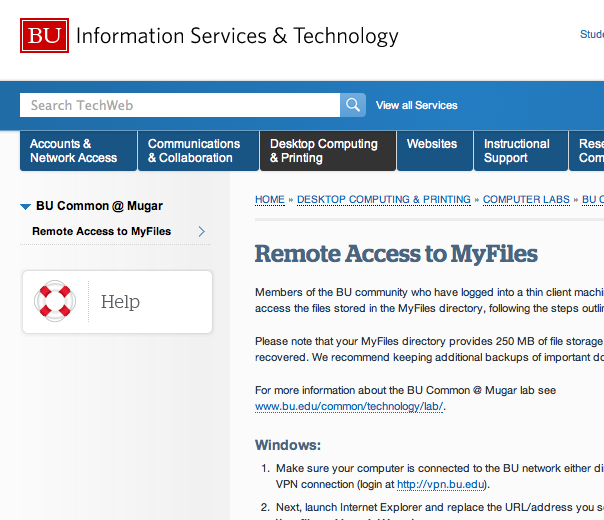The width and height of the screenshot is (604, 520).
Task: Go to Desktop Computing & Printing breadcrumb
Action: pos(384,200)
